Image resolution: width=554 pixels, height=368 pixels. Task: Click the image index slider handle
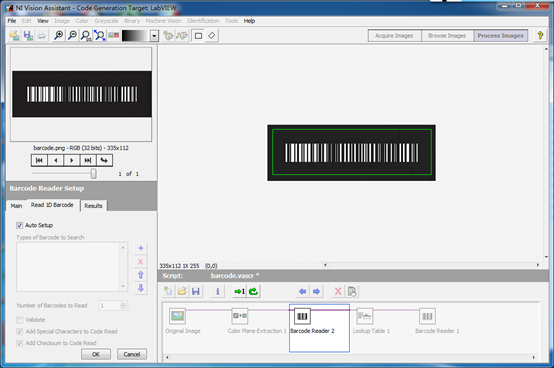[93, 174]
